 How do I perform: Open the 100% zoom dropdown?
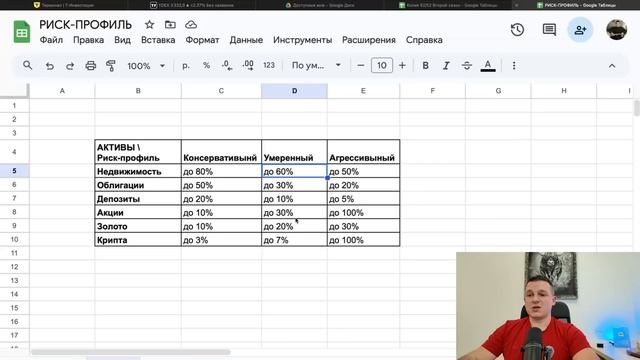point(146,66)
